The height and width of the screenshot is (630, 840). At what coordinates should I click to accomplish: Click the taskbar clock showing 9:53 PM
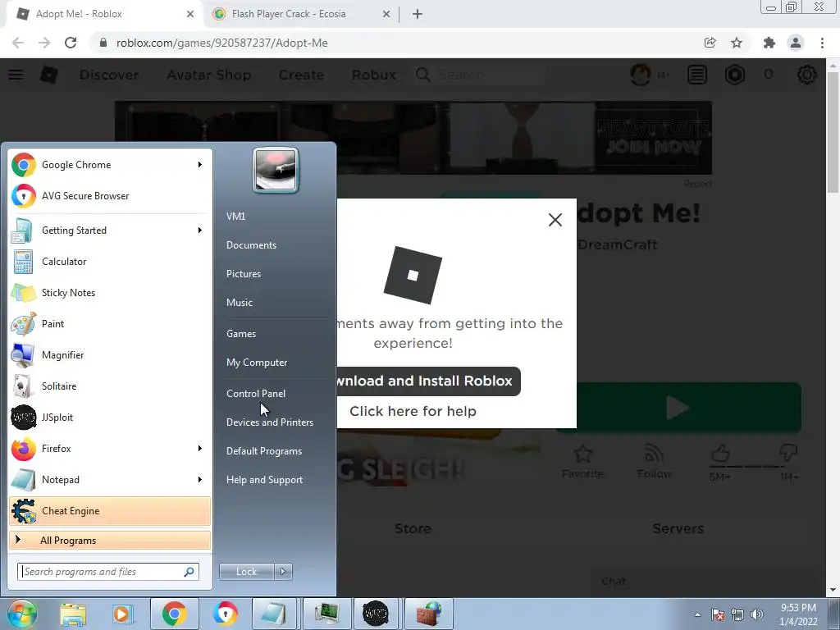(x=798, y=614)
